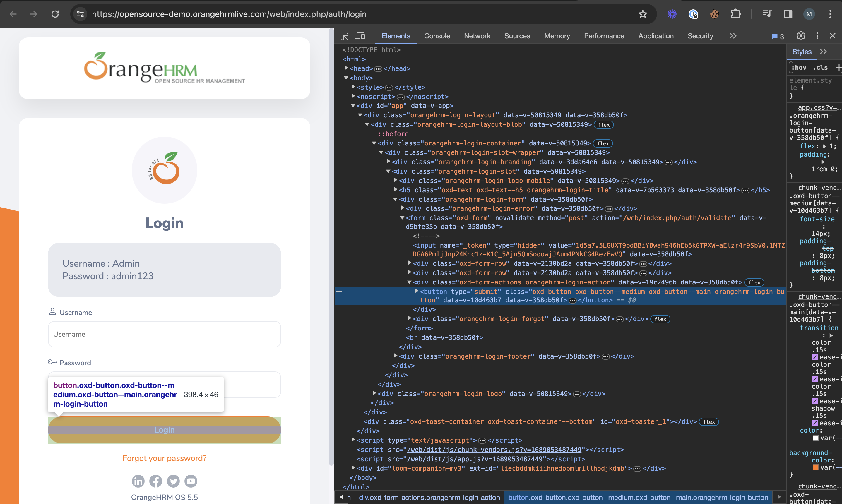Viewport: 842px width, 504px height.
Task: Open the cookie extension icon
Action: tap(714, 14)
